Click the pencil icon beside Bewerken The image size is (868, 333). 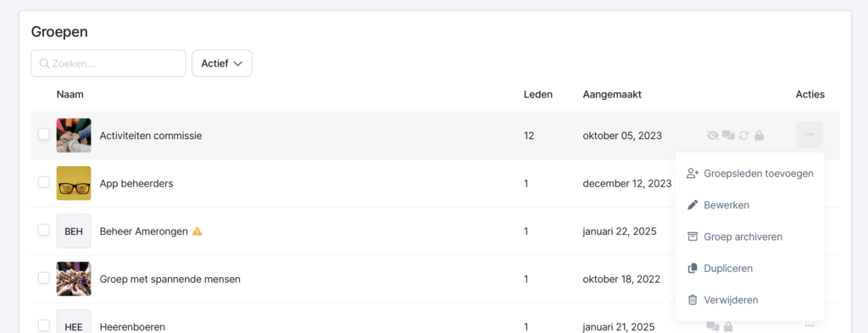(693, 205)
